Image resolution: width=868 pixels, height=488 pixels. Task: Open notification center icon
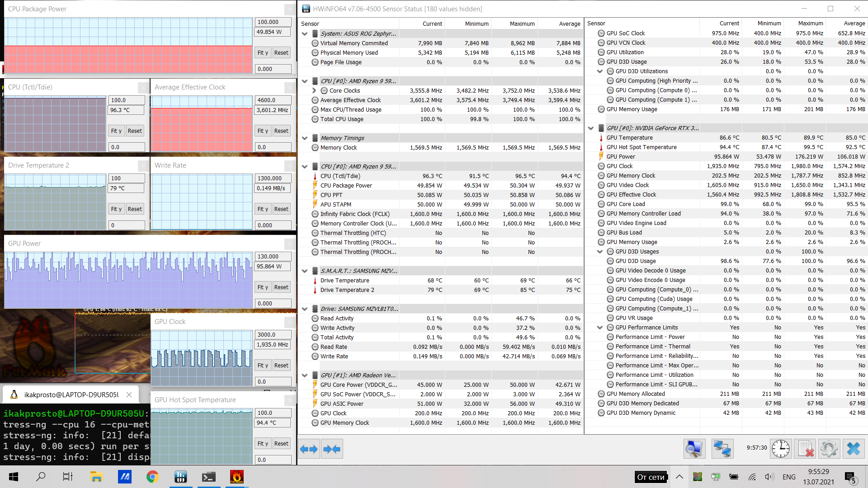(x=850, y=477)
